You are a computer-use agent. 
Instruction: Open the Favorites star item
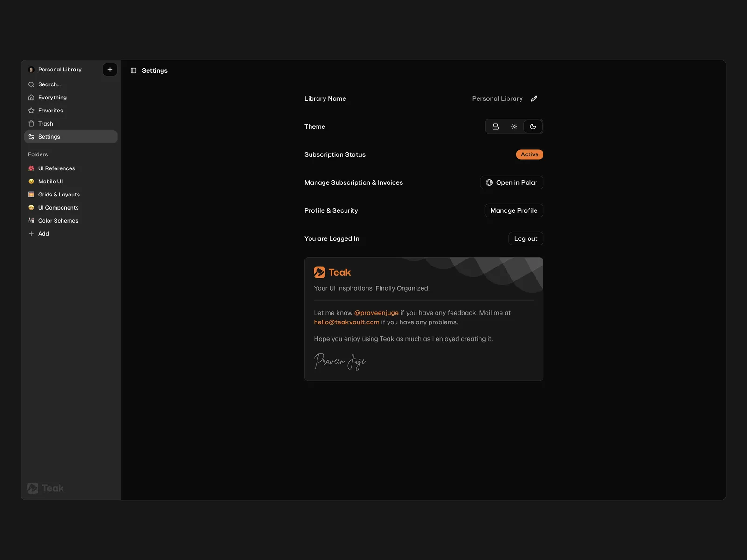pos(50,111)
